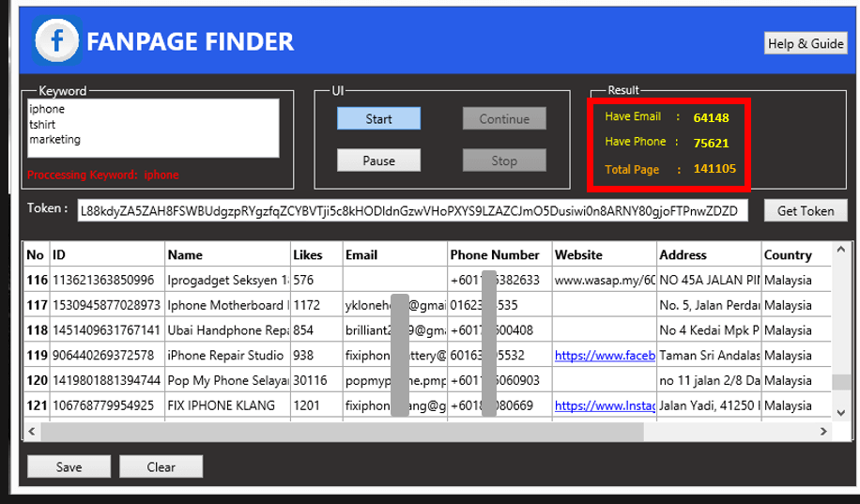Click the Stop button
Image resolution: width=860 pixels, height=504 pixels.
point(504,160)
